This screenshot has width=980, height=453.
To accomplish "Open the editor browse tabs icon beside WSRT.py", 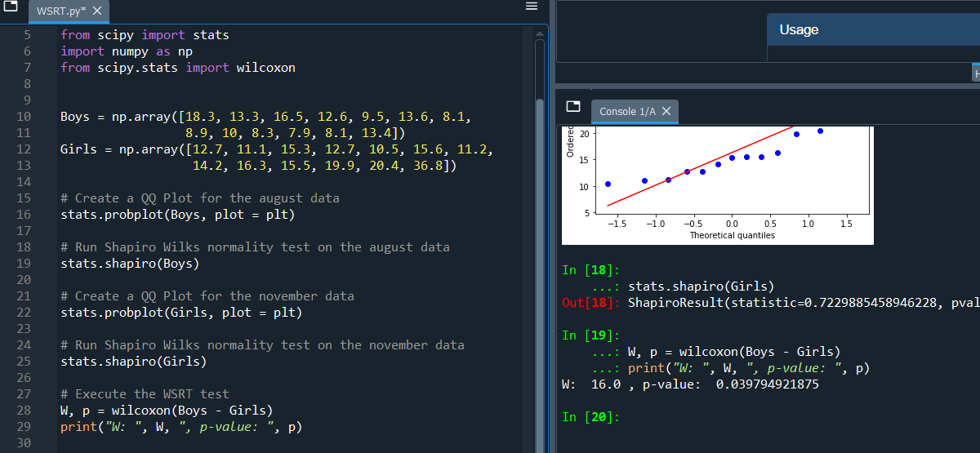I will pyautogui.click(x=11, y=8).
